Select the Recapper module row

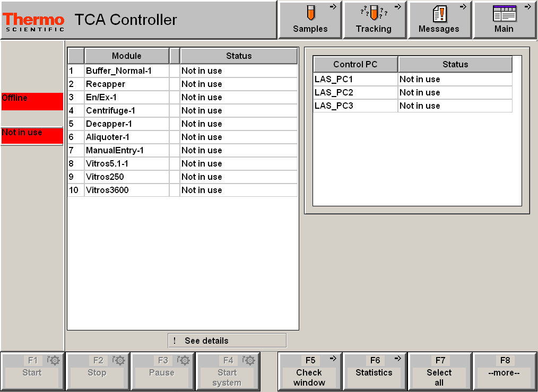coord(183,84)
